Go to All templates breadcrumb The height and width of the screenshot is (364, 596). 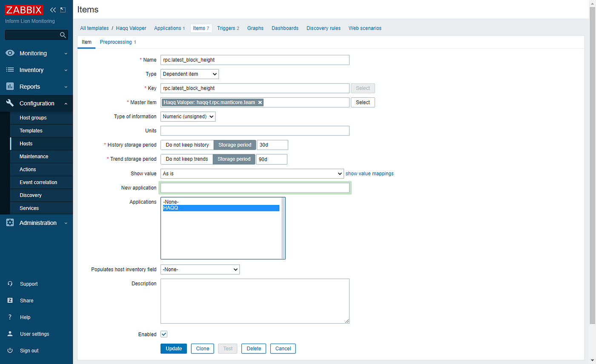click(95, 28)
